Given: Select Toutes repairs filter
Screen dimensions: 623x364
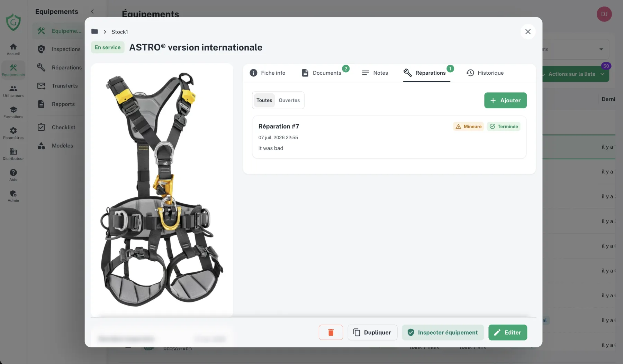Looking at the screenshot, I should pos(264,100).
